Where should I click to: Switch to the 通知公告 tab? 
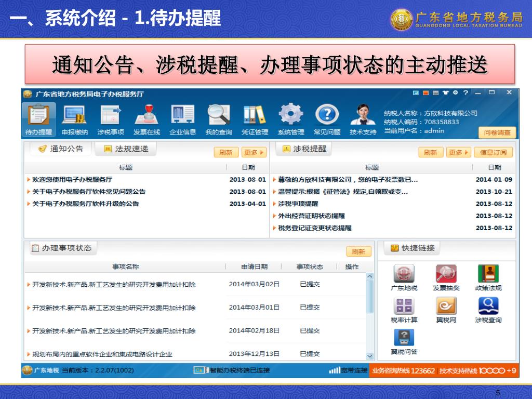coord(61,149)
